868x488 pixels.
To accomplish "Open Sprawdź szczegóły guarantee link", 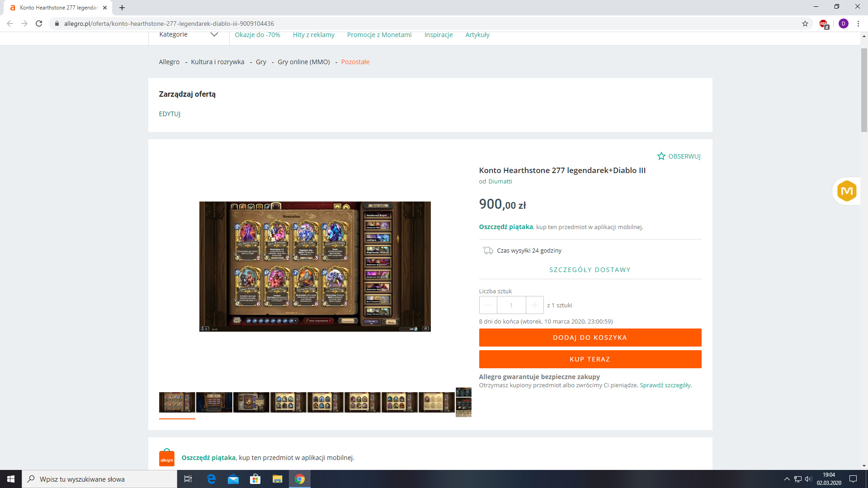I will [x=665, y=385].
